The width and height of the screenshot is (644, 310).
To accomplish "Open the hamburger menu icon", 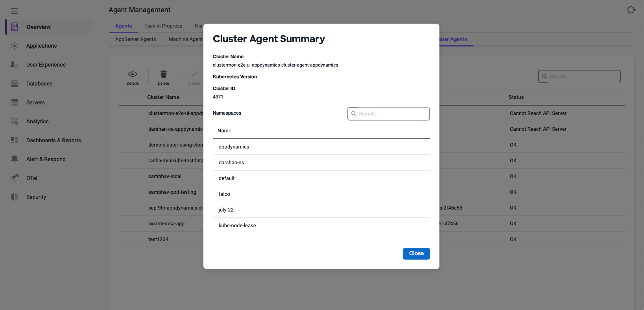I will click(x=15, y=11).
